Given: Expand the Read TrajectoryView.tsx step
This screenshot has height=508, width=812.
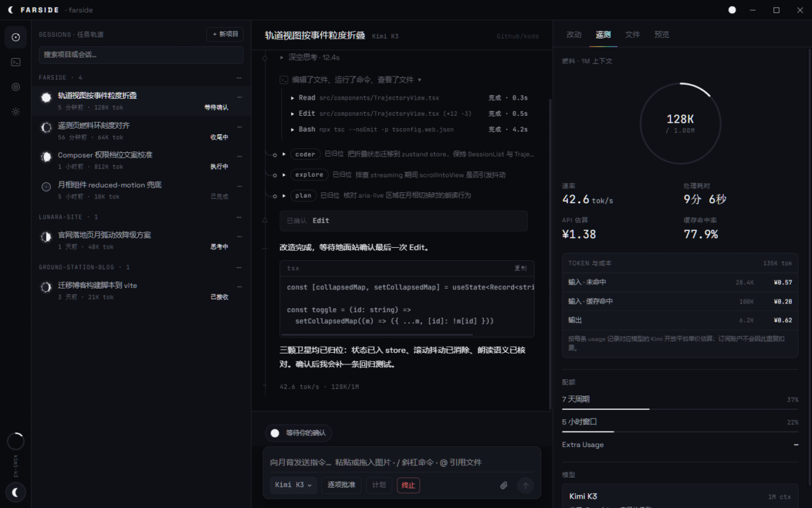Looking at the screenshot, I should click(409, 98).
